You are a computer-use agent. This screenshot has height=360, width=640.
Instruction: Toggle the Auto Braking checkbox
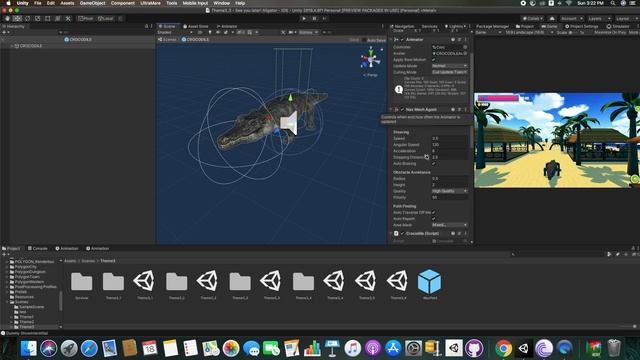tap(433, 163)
